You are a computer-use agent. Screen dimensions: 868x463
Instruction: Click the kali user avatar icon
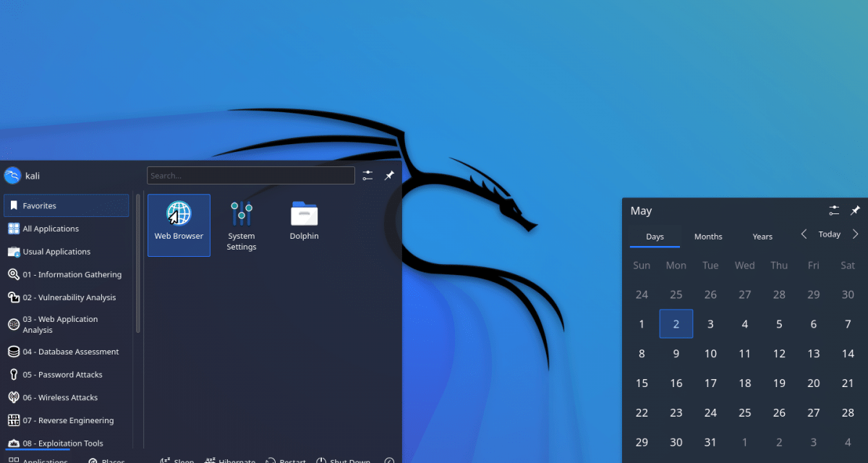[x=12, y=175]
